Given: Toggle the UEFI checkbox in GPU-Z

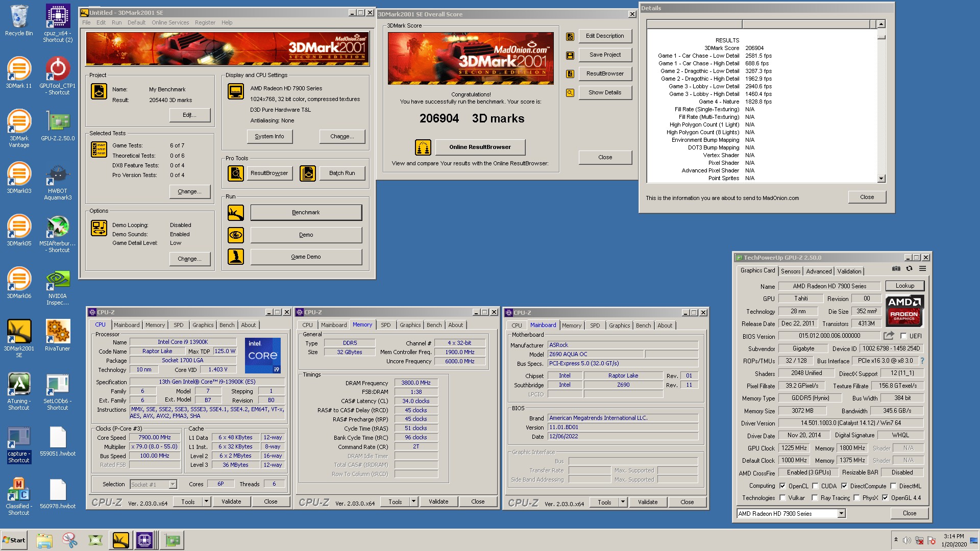Looking at the screenshot, I should 903,336.
